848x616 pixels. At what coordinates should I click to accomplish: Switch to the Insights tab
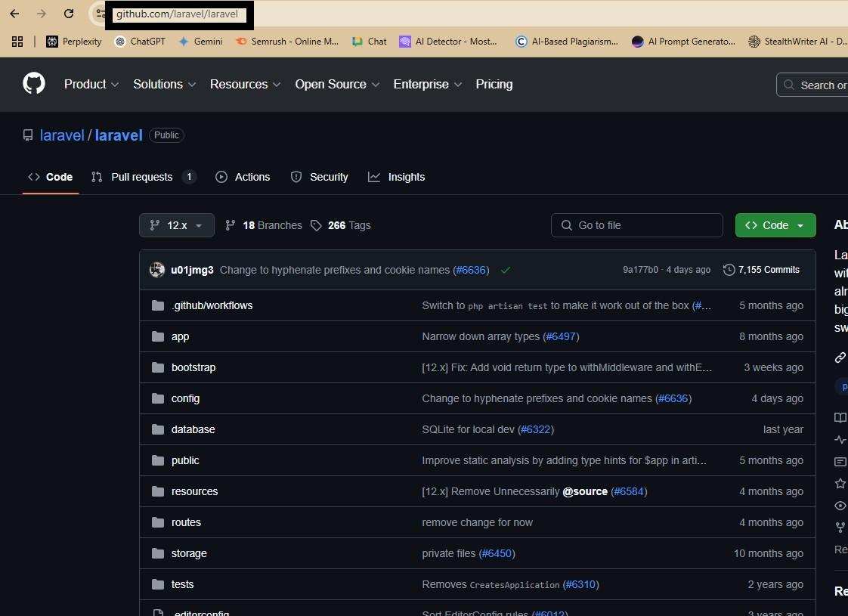point(397,177)
